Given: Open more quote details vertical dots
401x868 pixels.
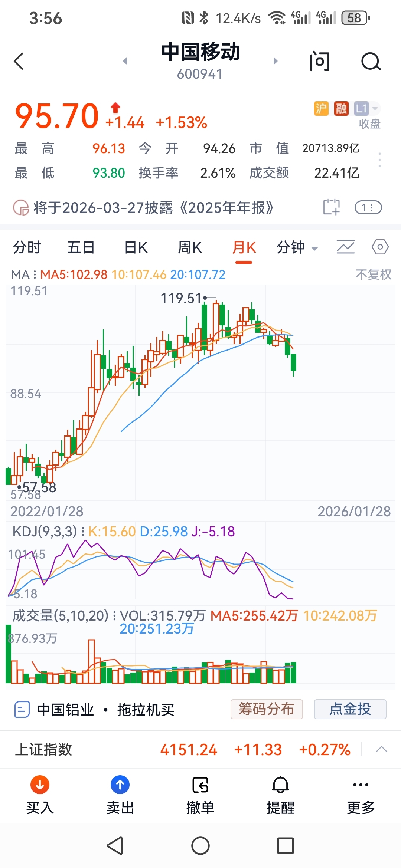Looking at the screenshot, I should [379, 160].
